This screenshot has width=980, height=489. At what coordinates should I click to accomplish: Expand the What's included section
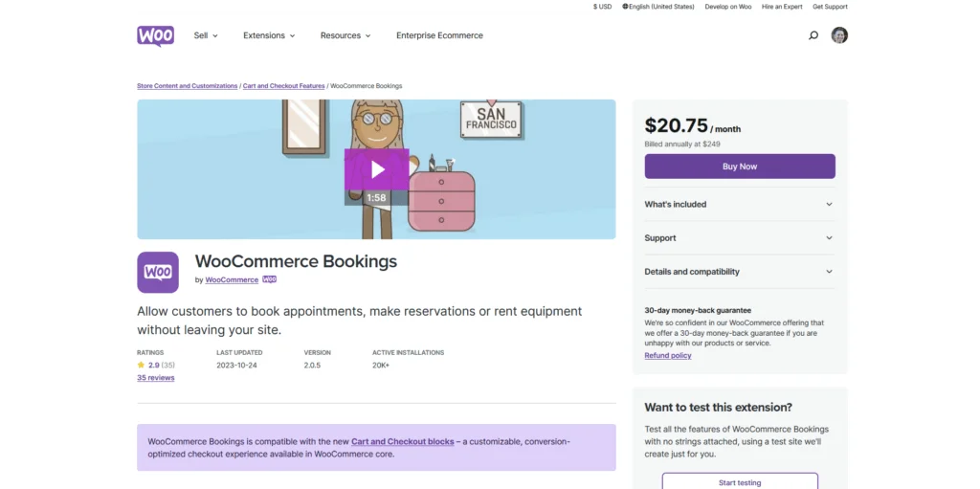point(740,204)
